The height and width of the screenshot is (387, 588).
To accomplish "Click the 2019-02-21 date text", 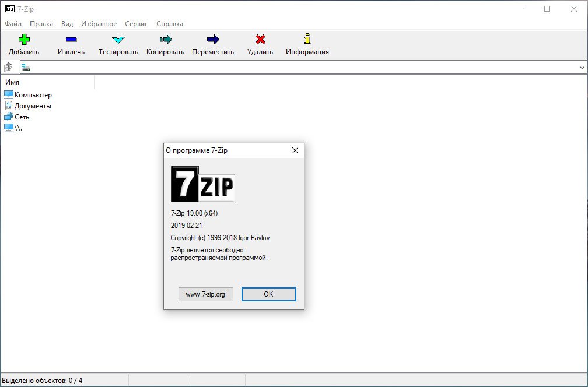I will pos(187,225).
